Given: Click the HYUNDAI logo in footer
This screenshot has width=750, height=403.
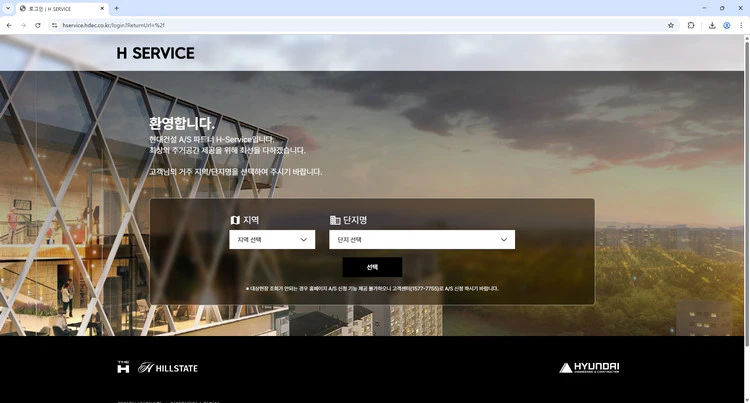Looking at the screenshot, I should 589,368.
